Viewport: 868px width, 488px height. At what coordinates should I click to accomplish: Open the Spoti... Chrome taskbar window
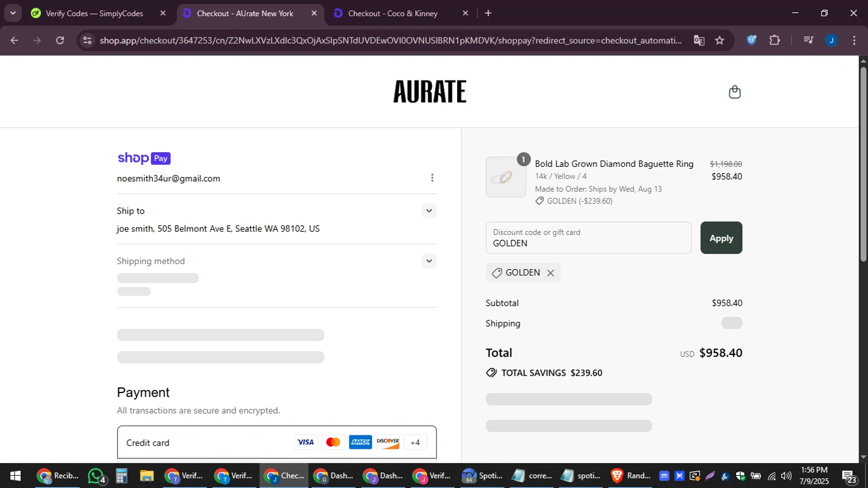[483, 476]
